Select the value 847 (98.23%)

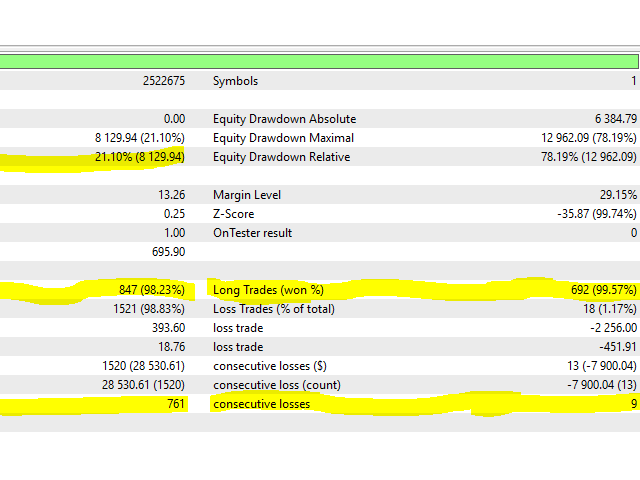point(152,290)
